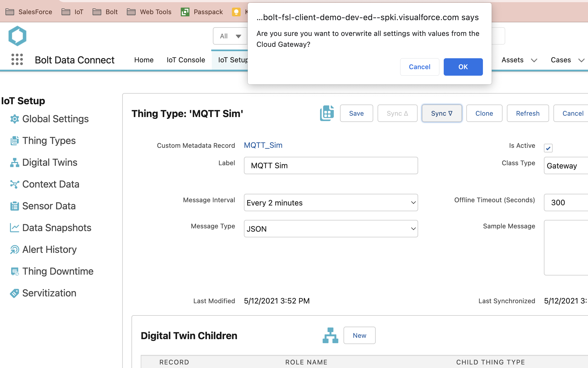The height and width of the screenshot is (368, 588).
Task: Open Servitization in sidebar
Action: pyautogui.click(x=49, y=293)
